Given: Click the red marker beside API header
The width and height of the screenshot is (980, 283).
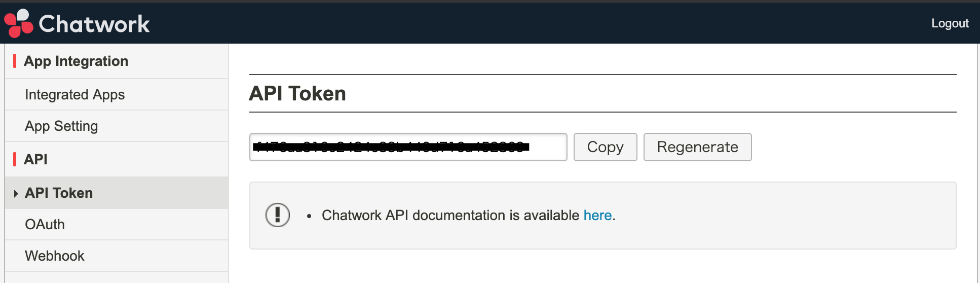Looking at the screenshot, I should [15, 159].
